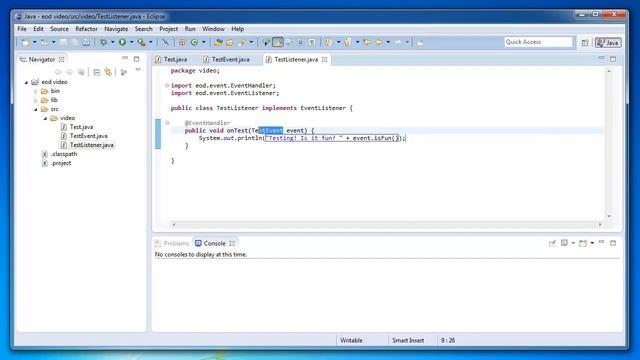640x360 pixels.
Task: Expand the bin folder
Action: point(36,91)
